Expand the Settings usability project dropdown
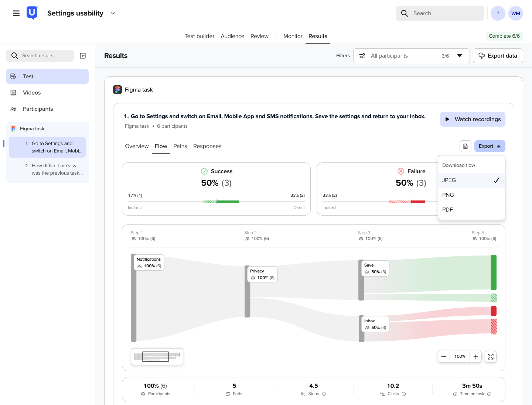The height and width of the screenshot is (405, 532). (113, 13)
